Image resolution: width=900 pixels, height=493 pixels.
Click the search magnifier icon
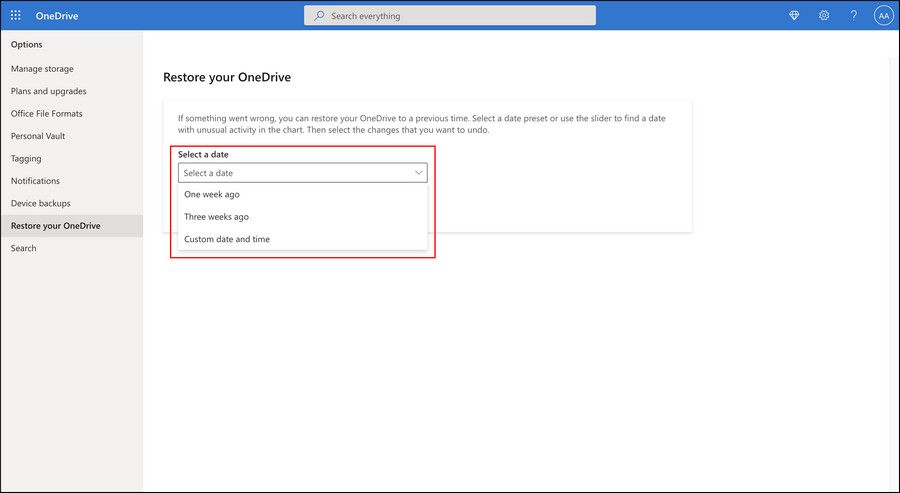(x=319, y=15)
